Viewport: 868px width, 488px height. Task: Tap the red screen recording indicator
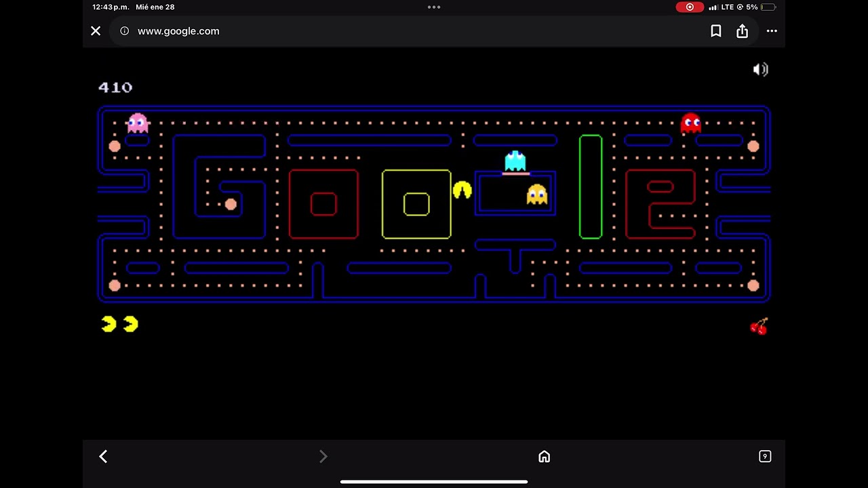tap(690, 7)
